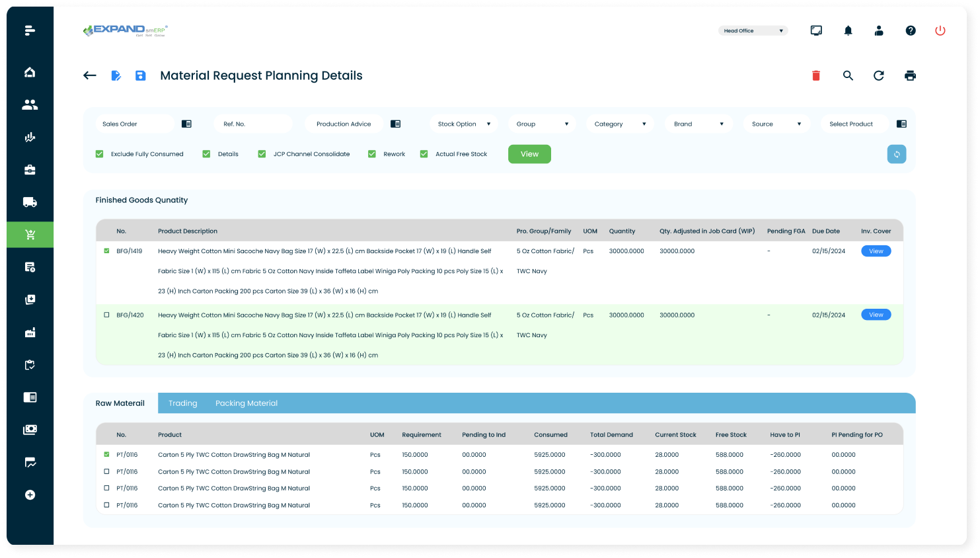Image resolution: width=980 pixels, height=558 pixels.
Task: Switch to the Trading tab
Action: [x=182, y=403]
